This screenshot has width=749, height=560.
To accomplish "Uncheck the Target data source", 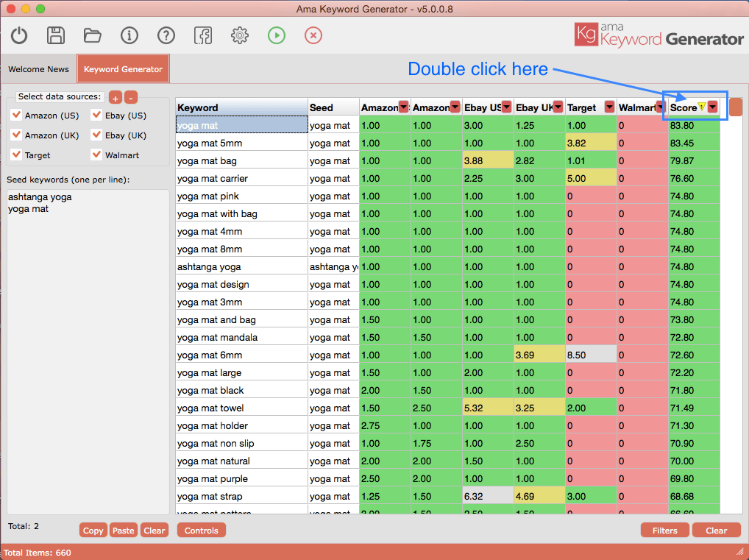I will (x=16, y=155).
